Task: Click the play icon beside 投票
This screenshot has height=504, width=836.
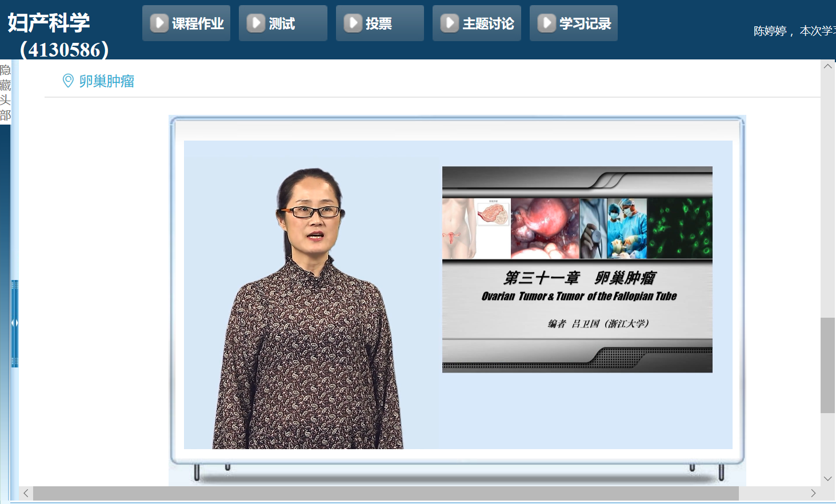Action: pos(353,23)
